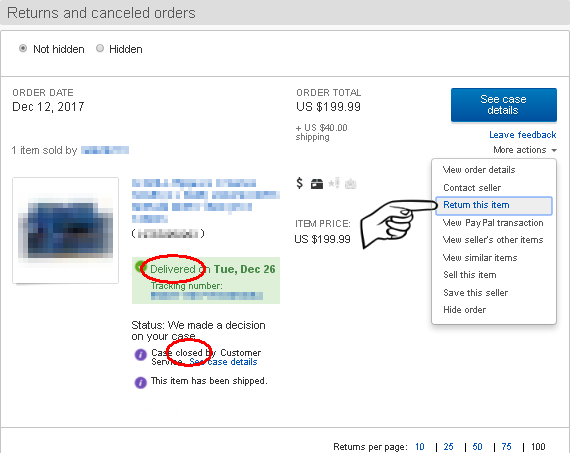Expand the More actions dropdown

(525, 150)
